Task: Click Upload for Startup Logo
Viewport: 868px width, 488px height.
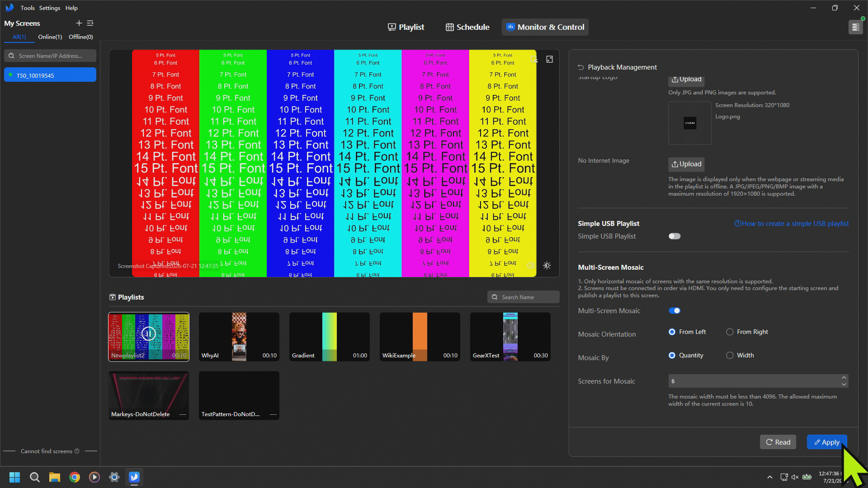Action: coord(686,80)
